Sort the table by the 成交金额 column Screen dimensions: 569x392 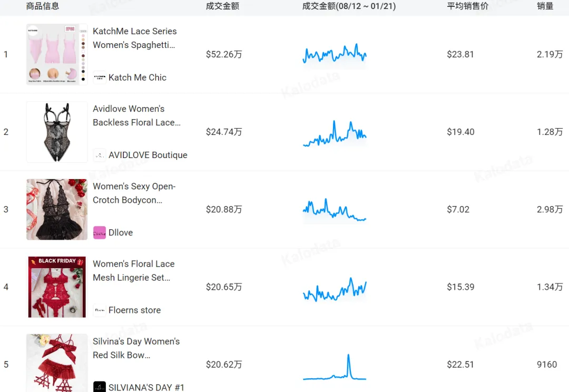click(222, 6)
